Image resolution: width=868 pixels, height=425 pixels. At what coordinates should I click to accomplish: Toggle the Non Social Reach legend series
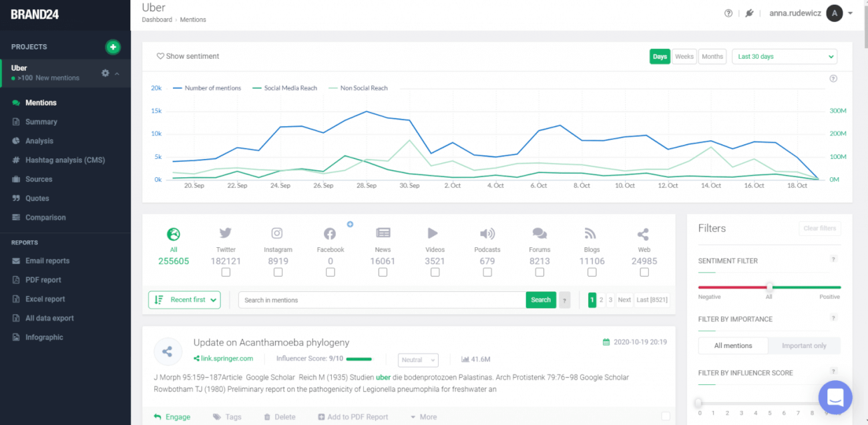point(357,88)
